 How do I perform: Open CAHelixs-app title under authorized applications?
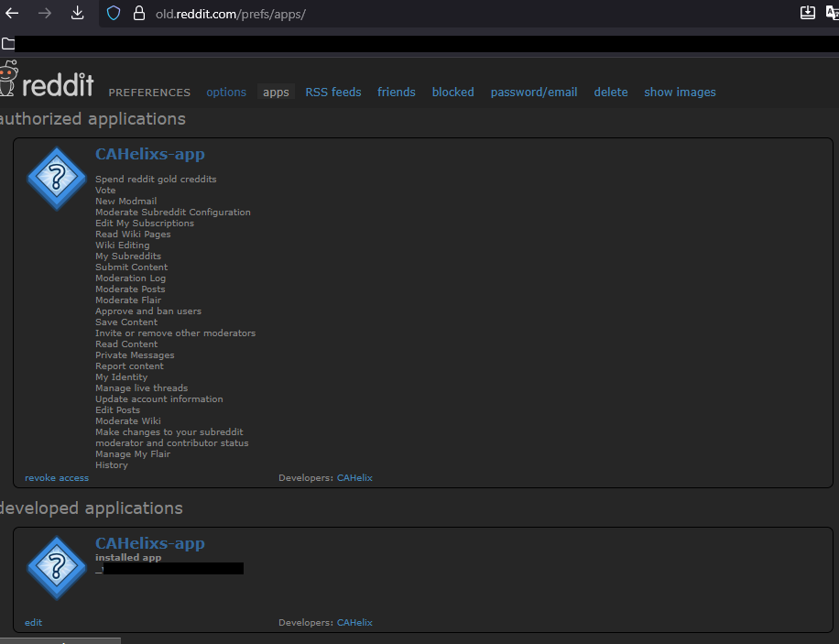[x=150, y=154]
